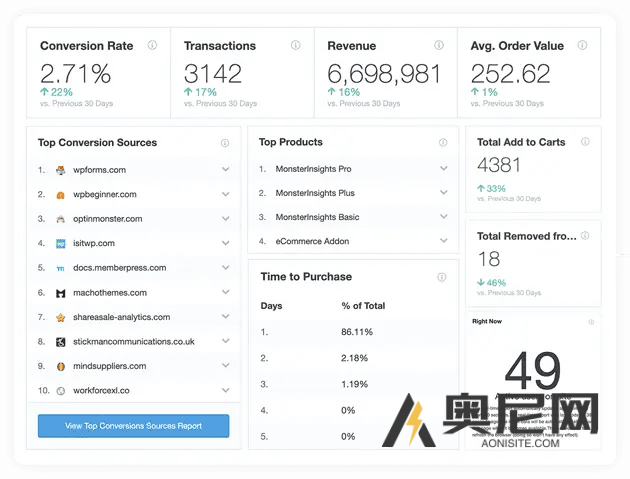Select the MonsterInsights Pro product name
Screen dimensions: 630x479
(x=313, y=169)
